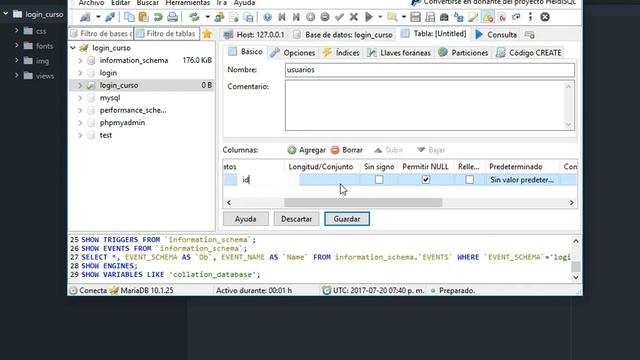Click the yellow star favorites icon

(207, 34)
